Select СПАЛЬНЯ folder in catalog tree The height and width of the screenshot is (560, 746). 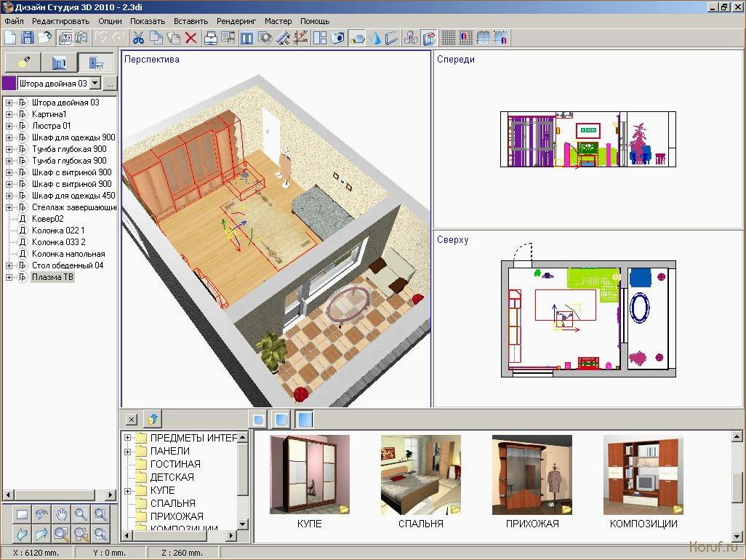pyautogui.click(x=173, y=503)
